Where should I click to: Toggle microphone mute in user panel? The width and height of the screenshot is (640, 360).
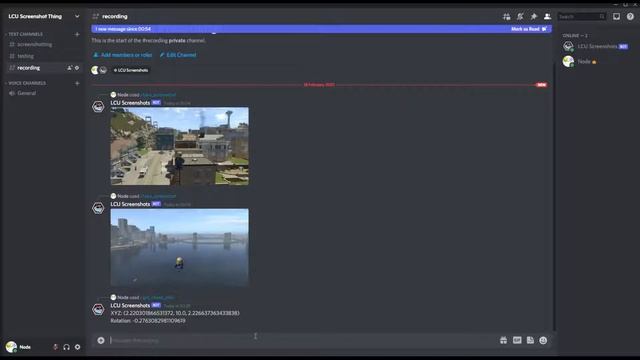[56, 347]
